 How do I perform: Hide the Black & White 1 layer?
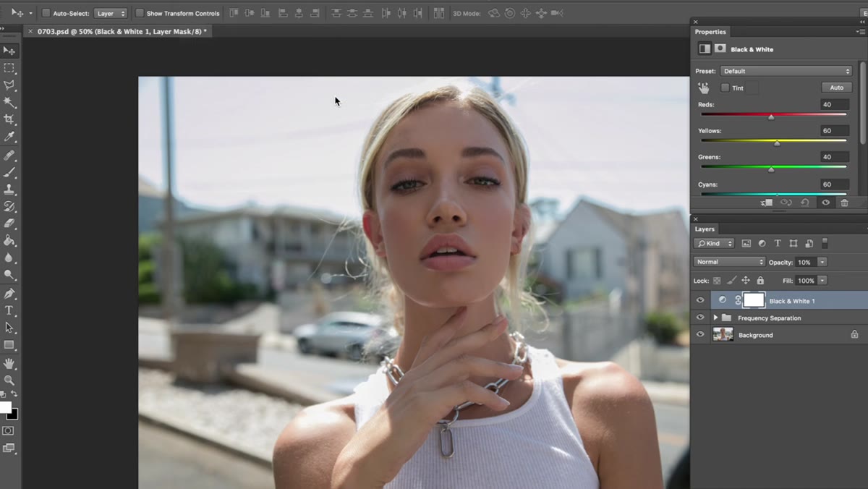click(699, 300)
